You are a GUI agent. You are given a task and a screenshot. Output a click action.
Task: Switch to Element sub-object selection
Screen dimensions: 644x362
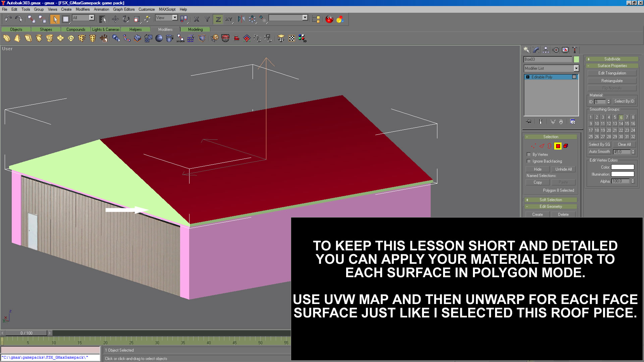(x=566, y=146)
